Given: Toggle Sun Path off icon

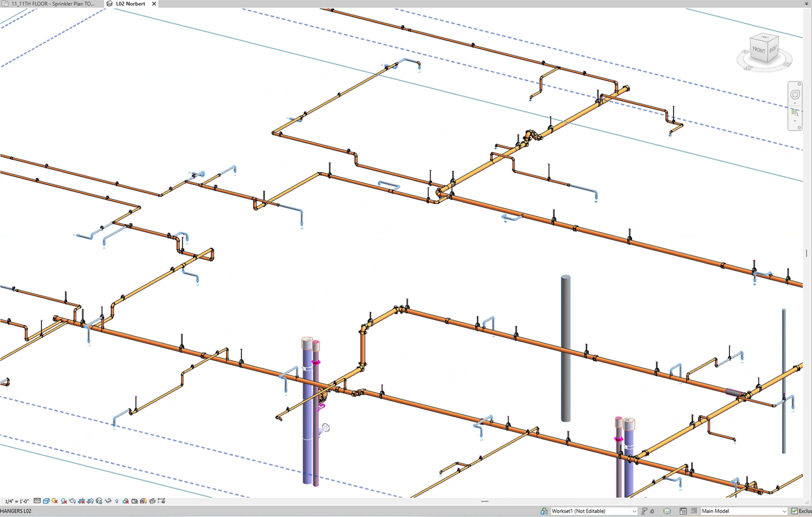Looking at the screenshot, I should coord(55,501).
